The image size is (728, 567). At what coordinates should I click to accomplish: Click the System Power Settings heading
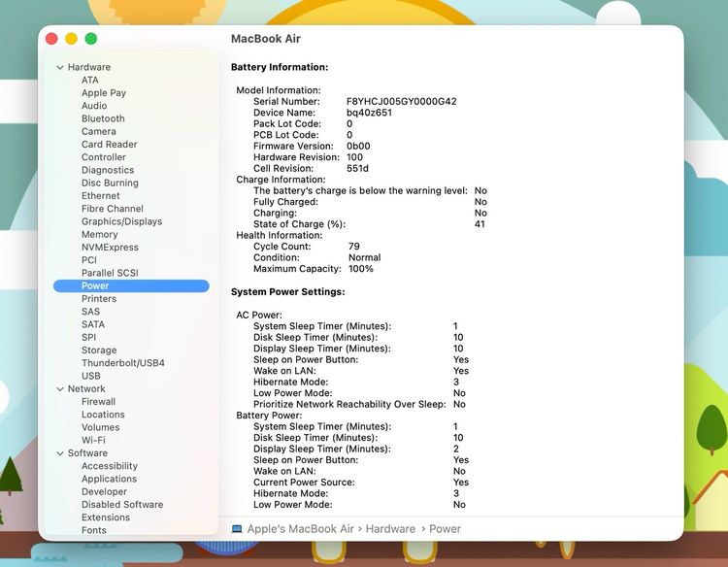pos(288,291)
